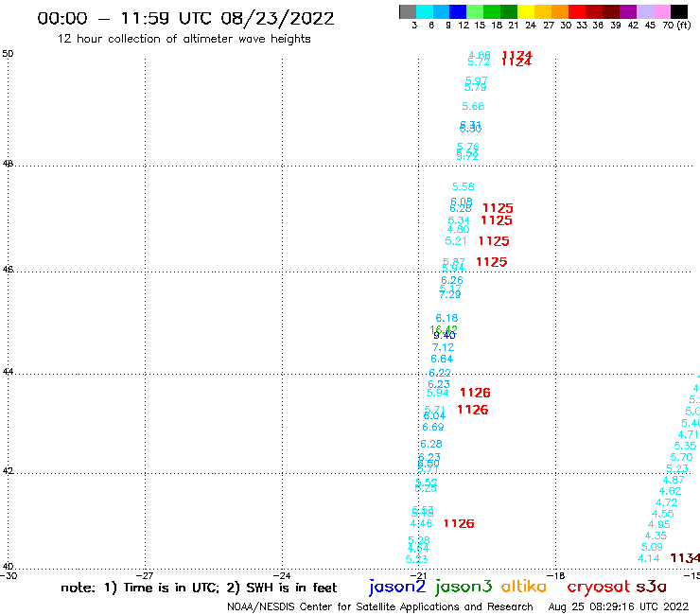
Task: Click the 5.70 wave height reading
Action: coord(681,457)
